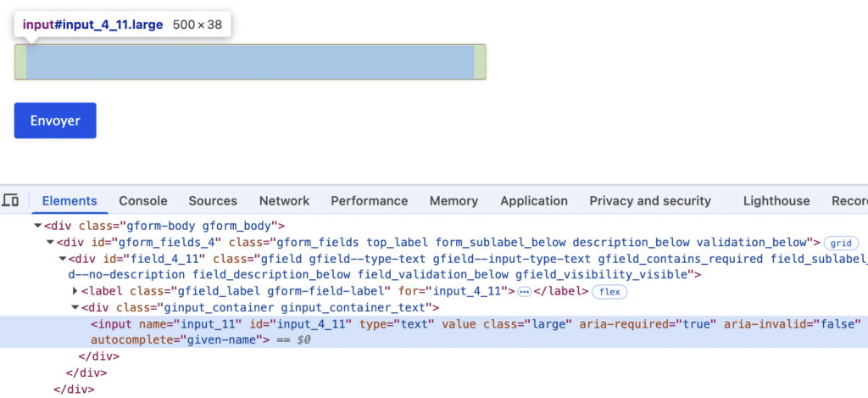Click the ellipsis inside the label element
868x398 pixels.
pos(524,292)
